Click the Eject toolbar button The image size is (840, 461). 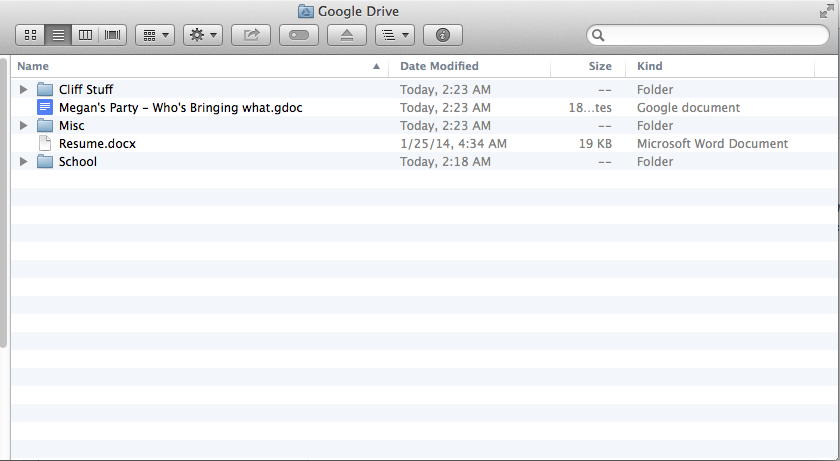[x=347, y=35]
